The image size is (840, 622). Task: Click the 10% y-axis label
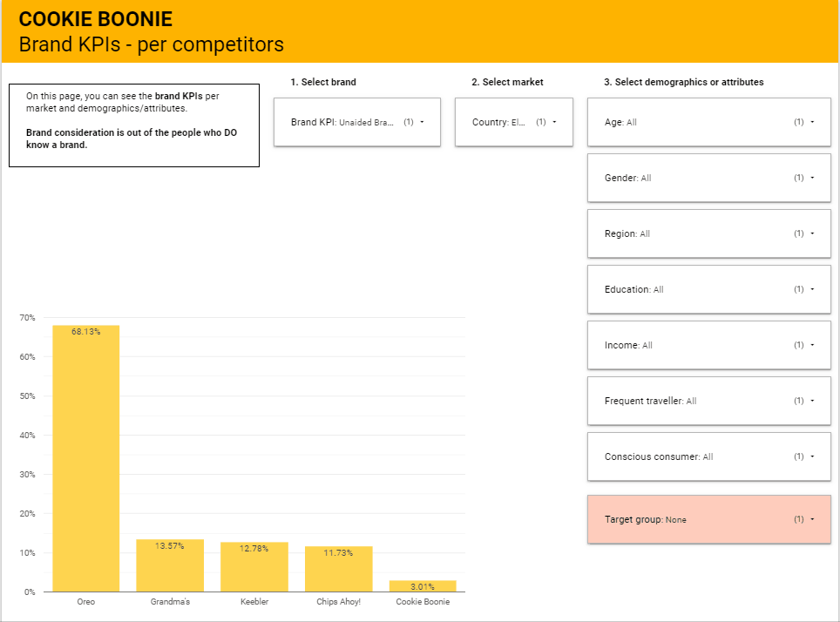(x=27, y=553)
